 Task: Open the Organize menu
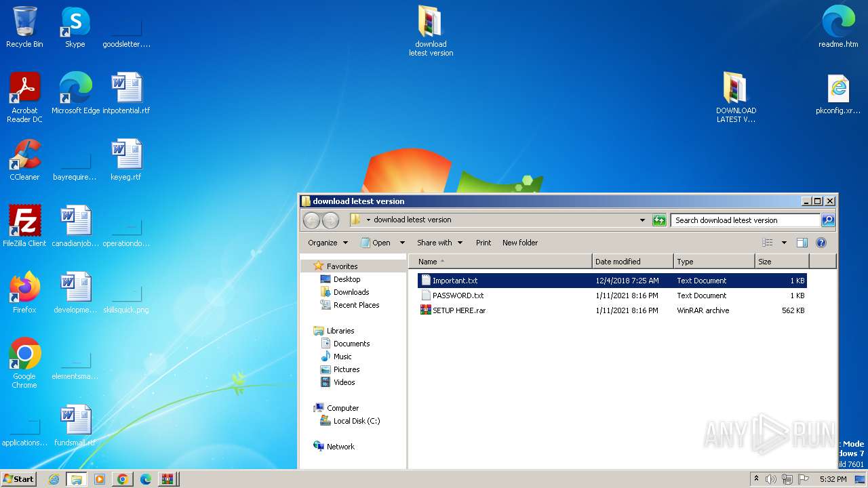tap(328, 243)
